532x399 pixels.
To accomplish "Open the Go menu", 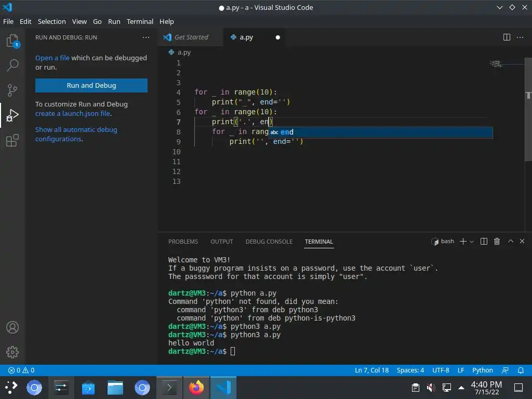I will (97, 21).
